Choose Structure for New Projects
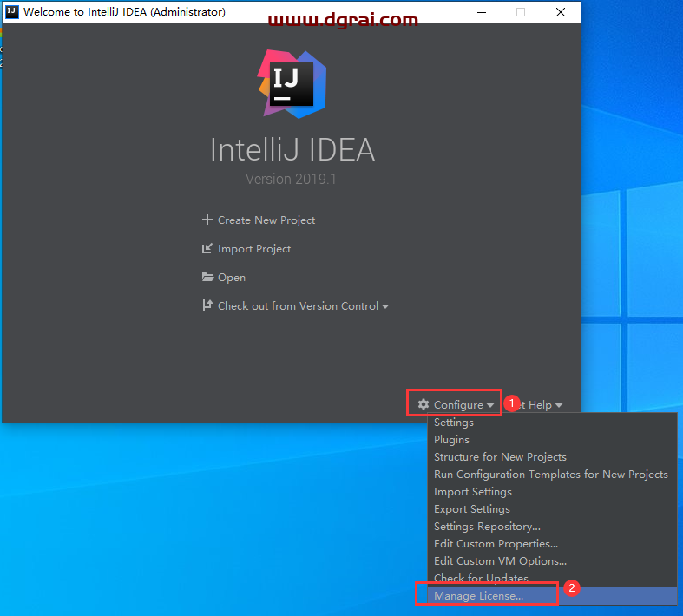This screenshot has width=683, height=616. [552, 457]
